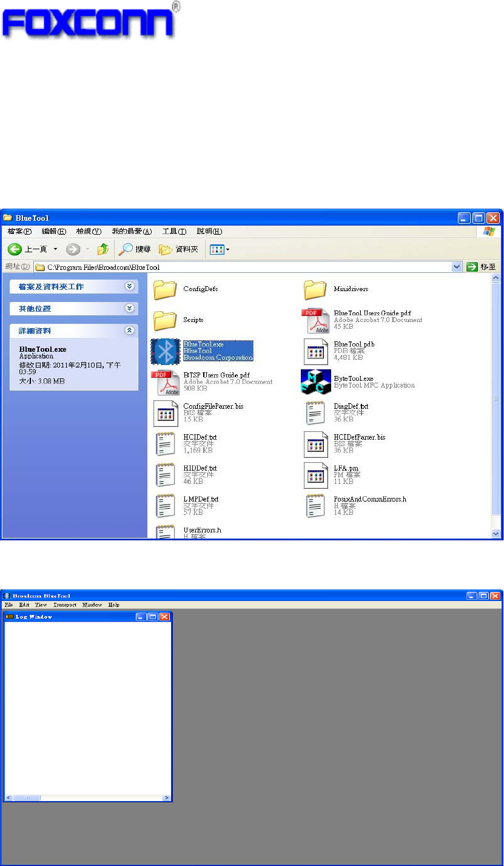Select the BlueTool.exe file name text
The image size is (504, 866).
coord(204,344)
